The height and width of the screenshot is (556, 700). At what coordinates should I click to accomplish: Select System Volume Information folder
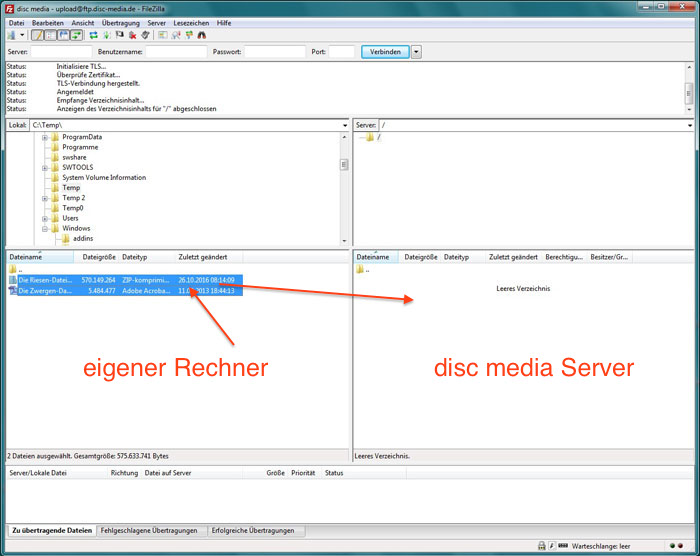point(104,178)
